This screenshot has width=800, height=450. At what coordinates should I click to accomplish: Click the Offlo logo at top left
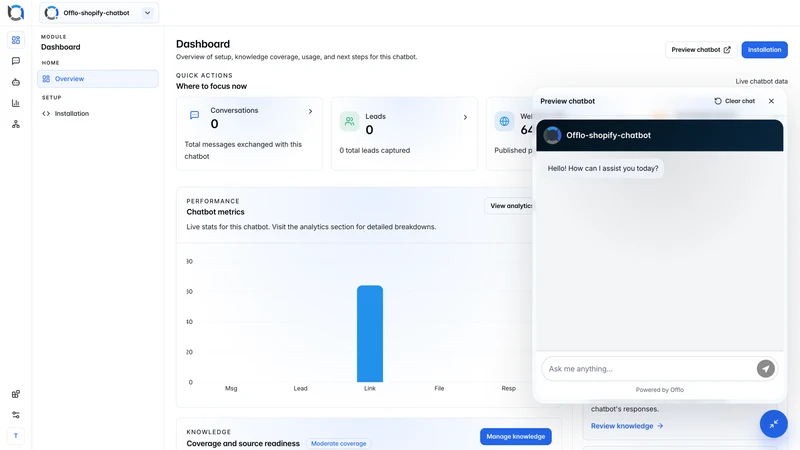pyautogui.click(x=16, y=13)
